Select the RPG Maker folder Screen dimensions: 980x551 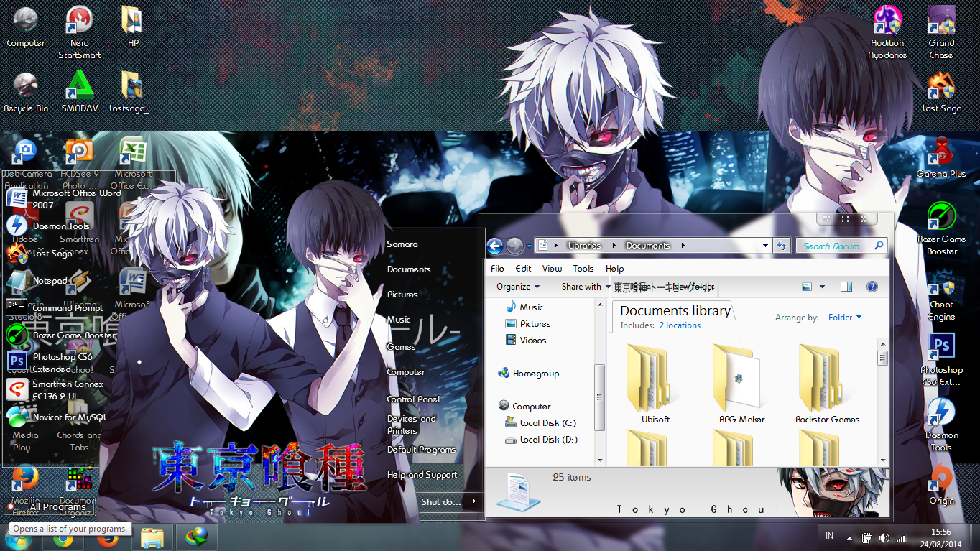(741, 384)
